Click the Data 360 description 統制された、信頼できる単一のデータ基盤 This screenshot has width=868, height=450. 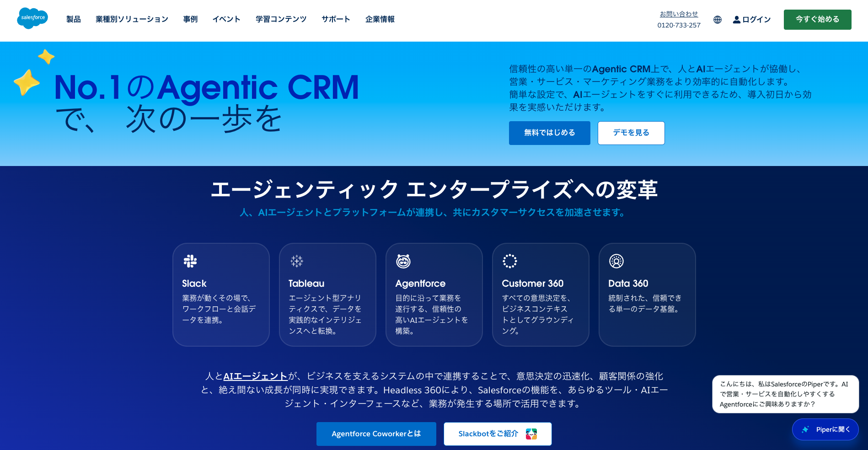645,304
